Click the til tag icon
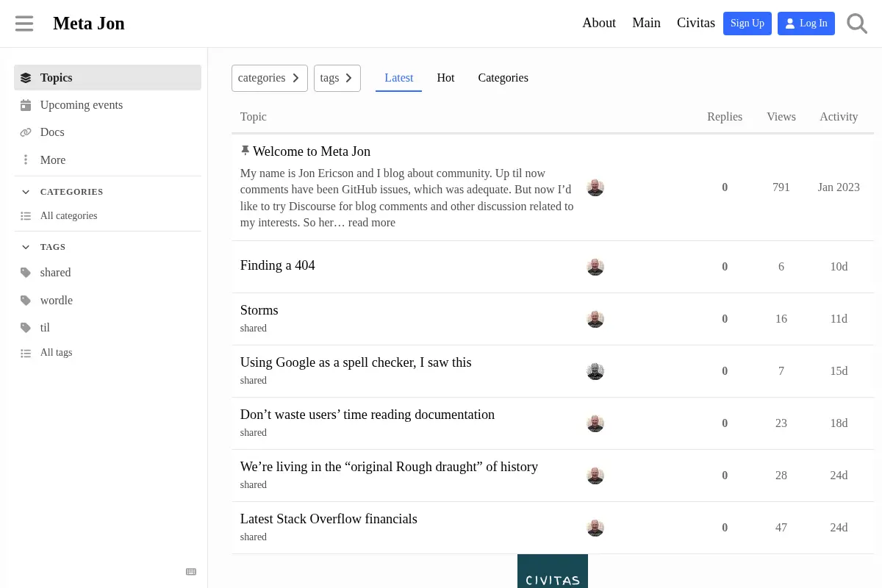Screen dimensions: 882x588 (x=26, y=328)
